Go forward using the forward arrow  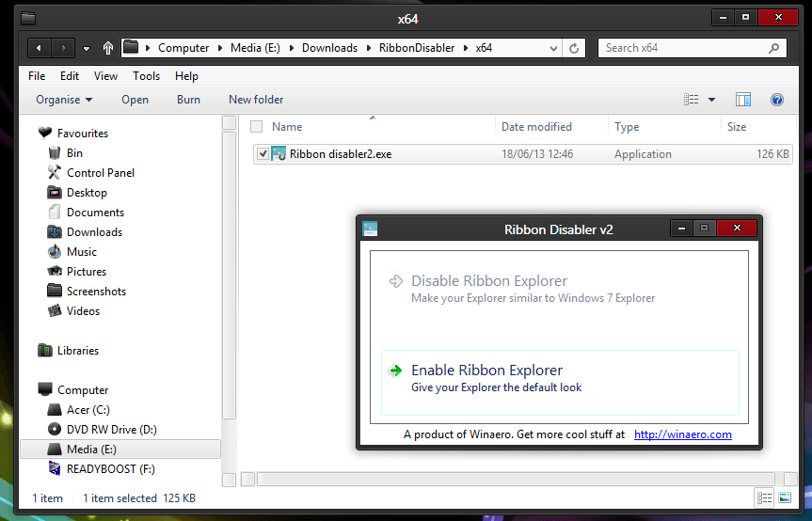[x=63, y=48]
